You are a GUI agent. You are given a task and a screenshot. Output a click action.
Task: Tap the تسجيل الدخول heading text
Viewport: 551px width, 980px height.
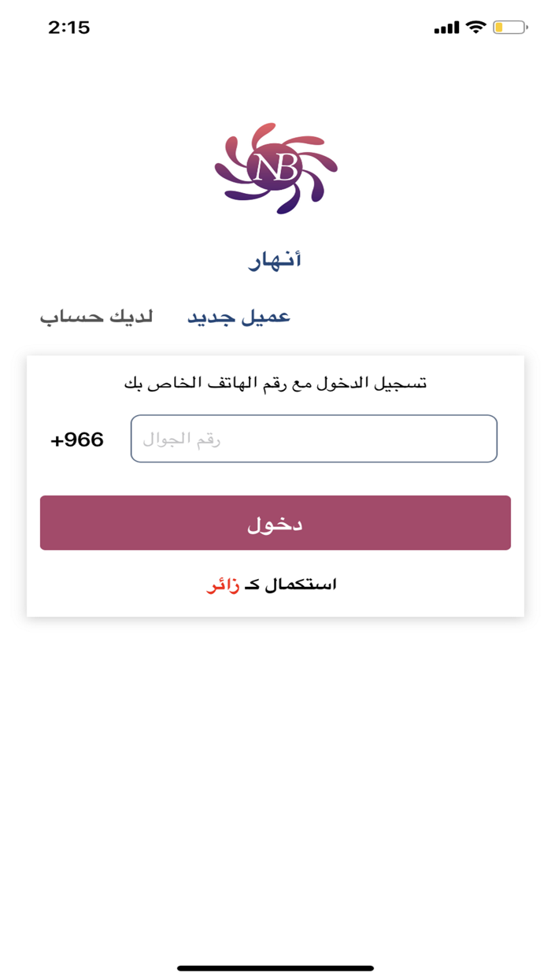pyautogui.click(x=275, y=384)
